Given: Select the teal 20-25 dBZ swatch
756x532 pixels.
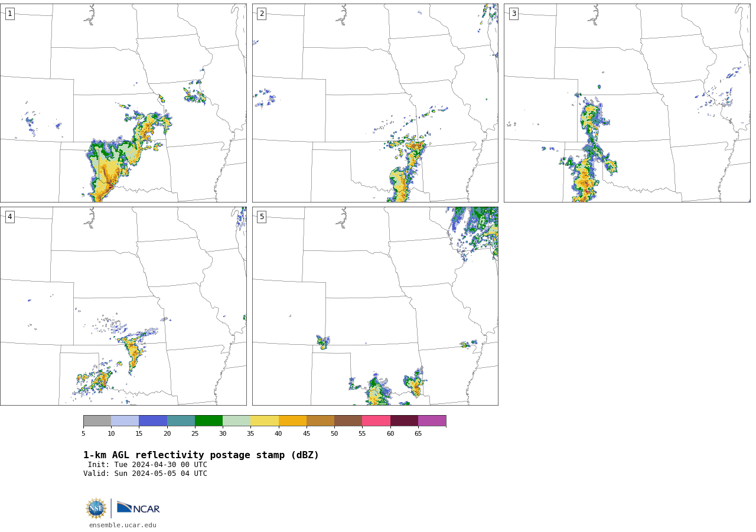Looking at the screenshot, I should coord(181,421).
